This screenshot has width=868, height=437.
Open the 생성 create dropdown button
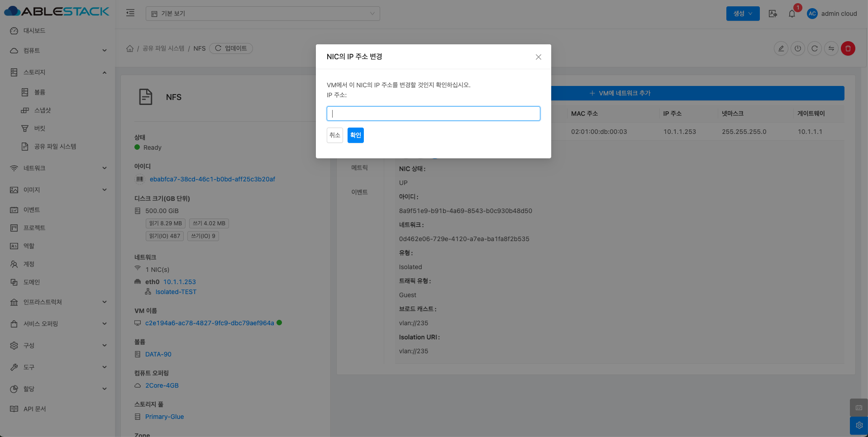[743, 14]
